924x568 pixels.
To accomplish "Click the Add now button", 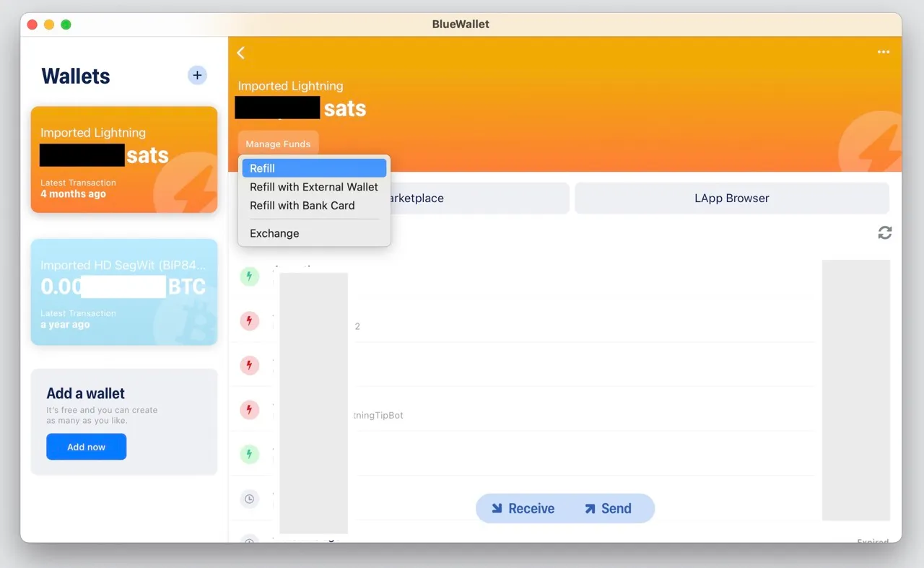I will pos(87,447).
